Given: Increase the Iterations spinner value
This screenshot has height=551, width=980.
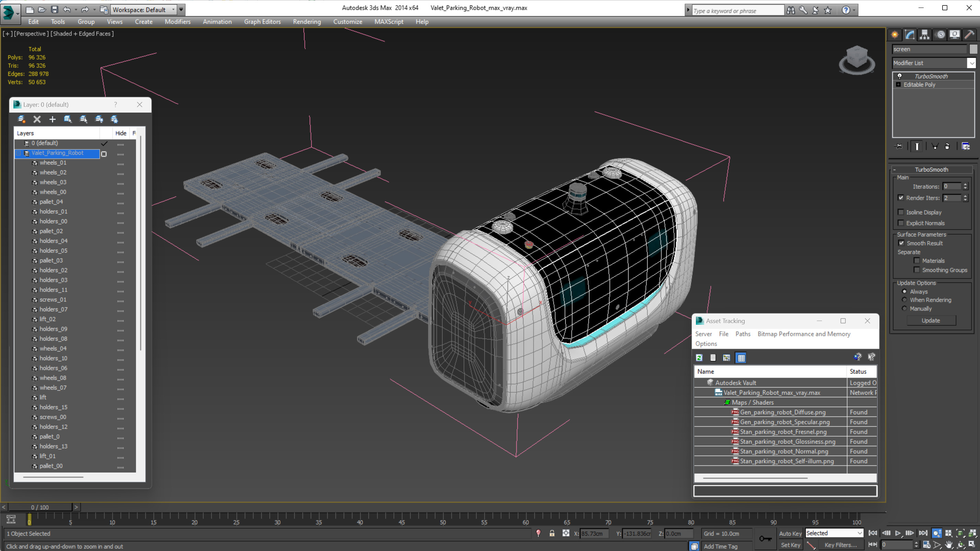Looking at the screenshot, I should pyautogui.click(x=965, y=184).
